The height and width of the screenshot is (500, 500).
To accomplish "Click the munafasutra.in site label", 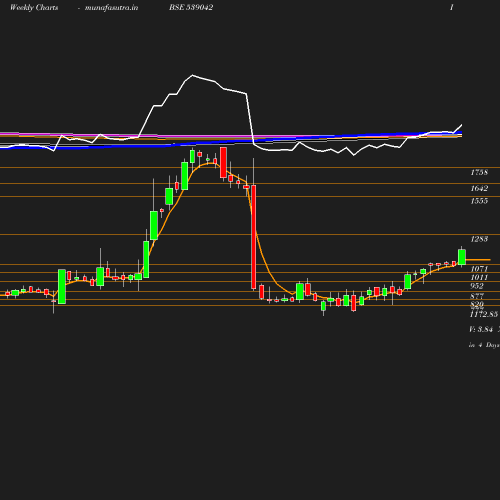I will pyautogui.click(x=111, y=7).
